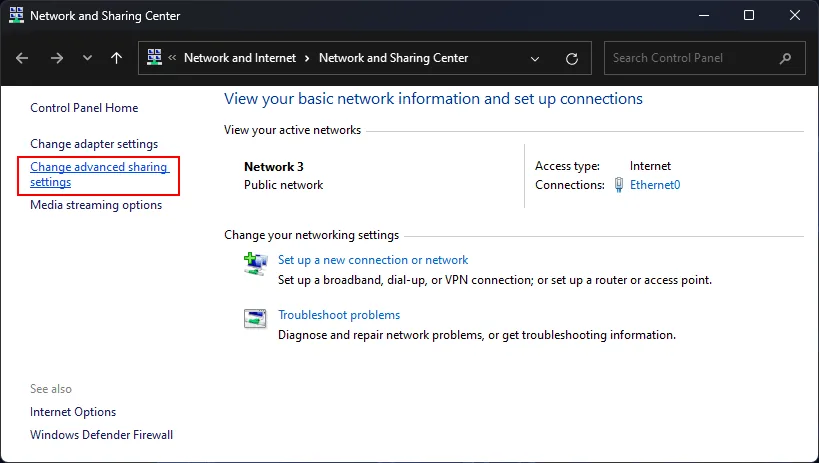This screenshot has width=819, height=463.
Task: Click the Public network label
Action: 284,185
